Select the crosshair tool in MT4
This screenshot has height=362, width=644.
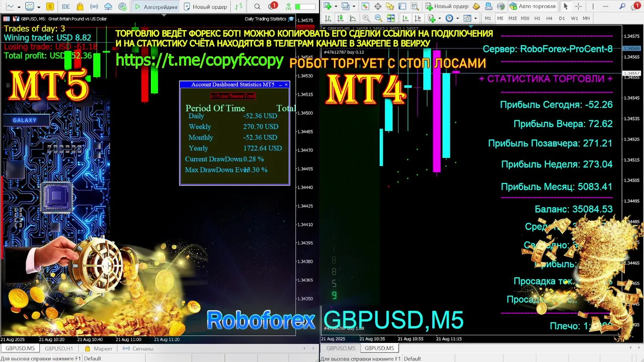pos(578,6)
